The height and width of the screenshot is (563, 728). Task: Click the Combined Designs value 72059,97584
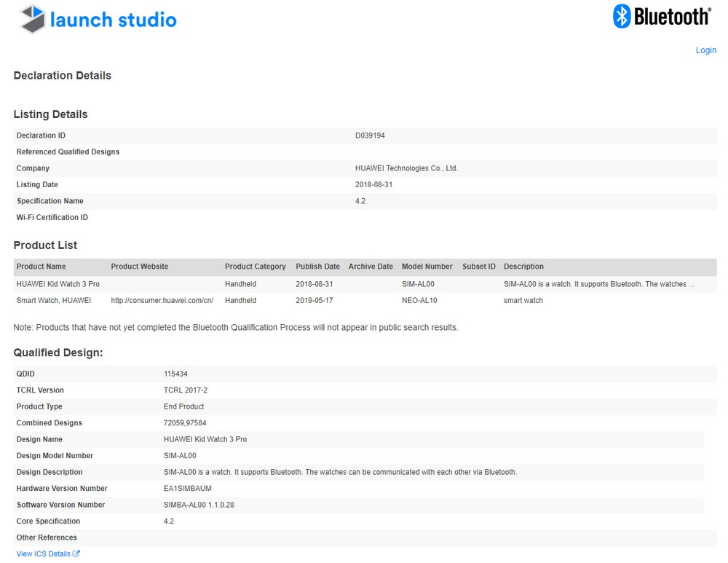[185, 423]
